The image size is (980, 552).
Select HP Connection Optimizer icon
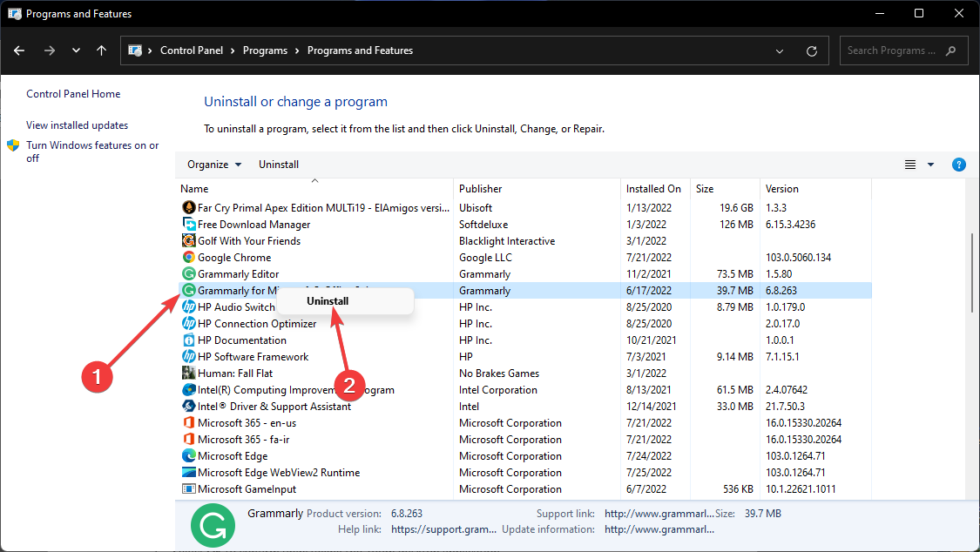point(189,324)
